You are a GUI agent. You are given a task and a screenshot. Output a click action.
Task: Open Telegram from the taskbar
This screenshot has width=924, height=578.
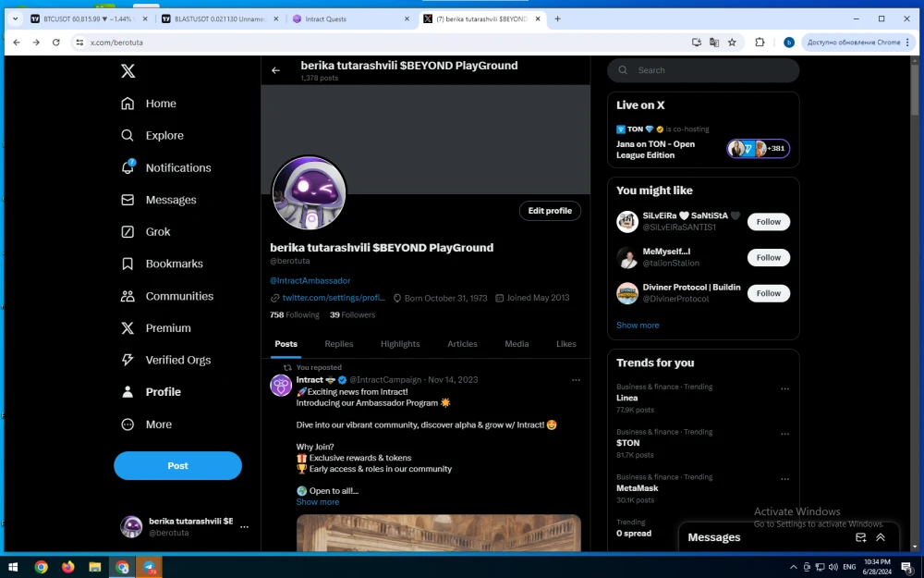(149, 568)
